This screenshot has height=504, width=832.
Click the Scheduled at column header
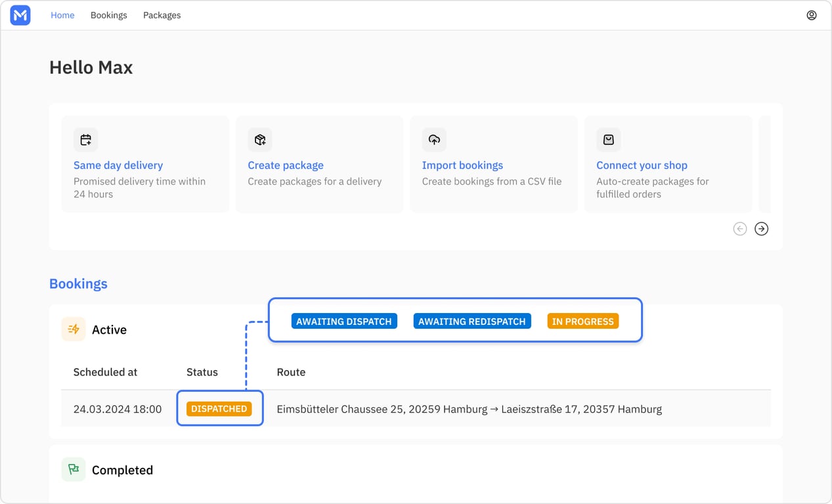pyautogui.click(x=105, y=372)
